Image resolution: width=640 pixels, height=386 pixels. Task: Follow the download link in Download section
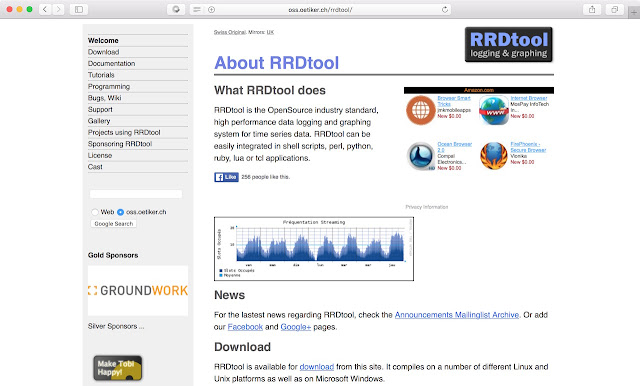[317, 367]
